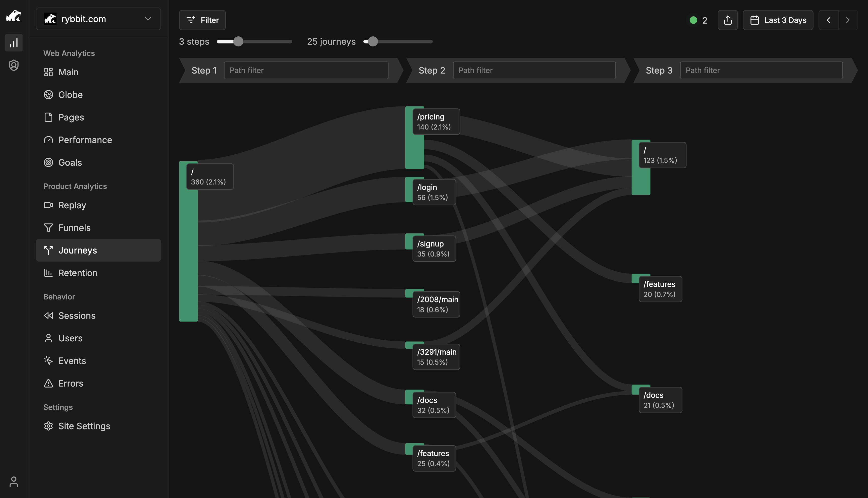Open Funnels from the sidebar
The image size is (868, 498).
click(74, 228)
